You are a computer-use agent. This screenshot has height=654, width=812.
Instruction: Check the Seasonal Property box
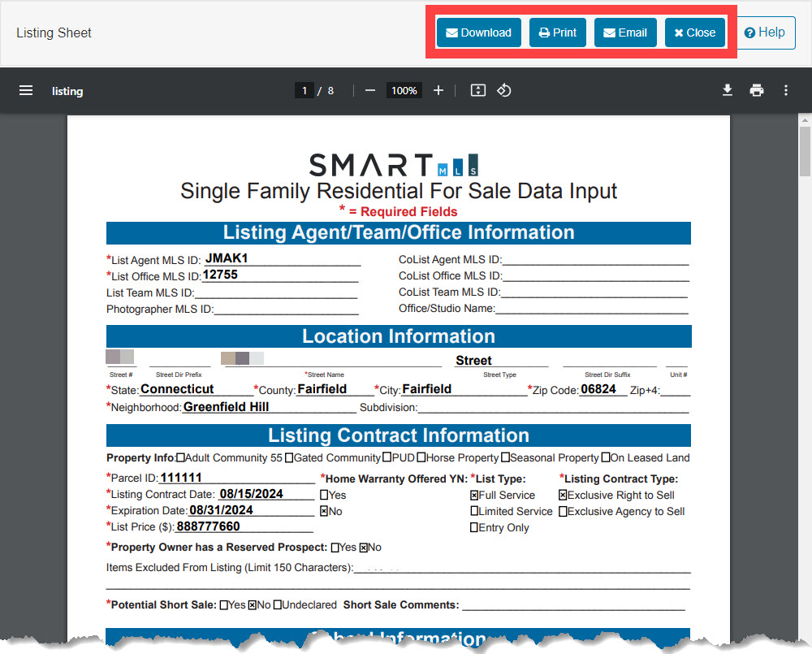[x=506, y=457]
